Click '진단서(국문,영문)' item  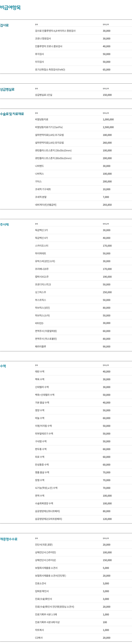pos(44,545)
